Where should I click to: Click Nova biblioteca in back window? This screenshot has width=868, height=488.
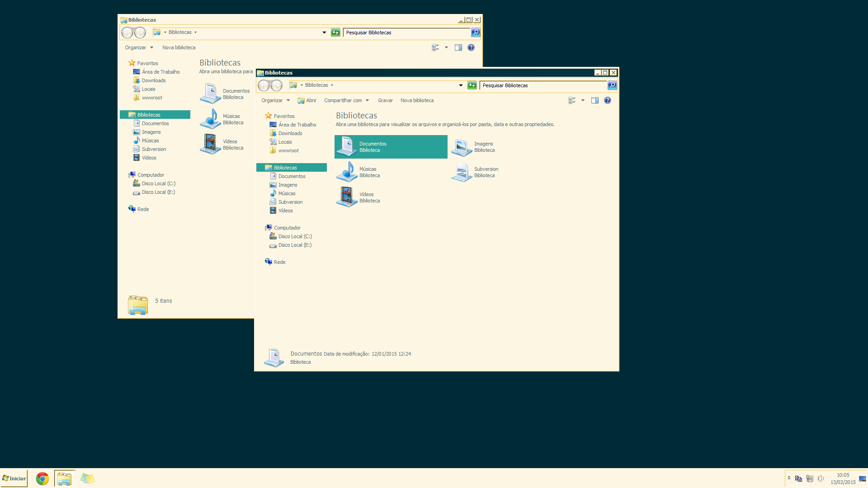tap(179, 47)
